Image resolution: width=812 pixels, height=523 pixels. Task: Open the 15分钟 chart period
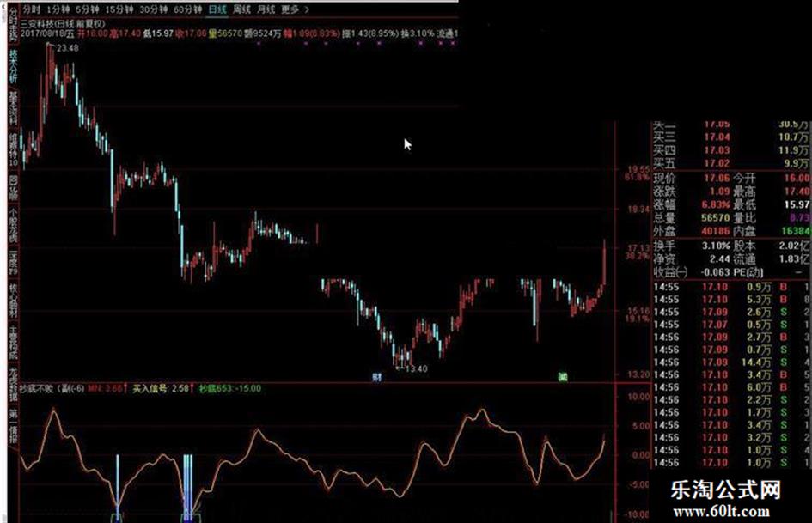(x=119, y=9)
